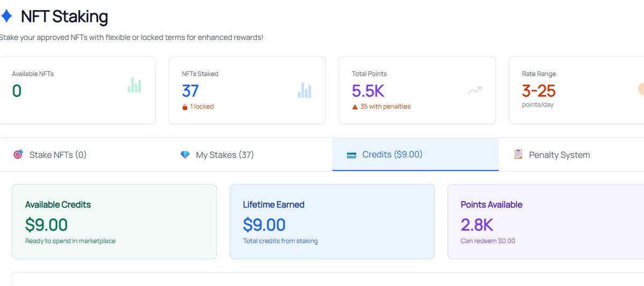Click credit card icon on Credits tab

[x=352, y=155]
